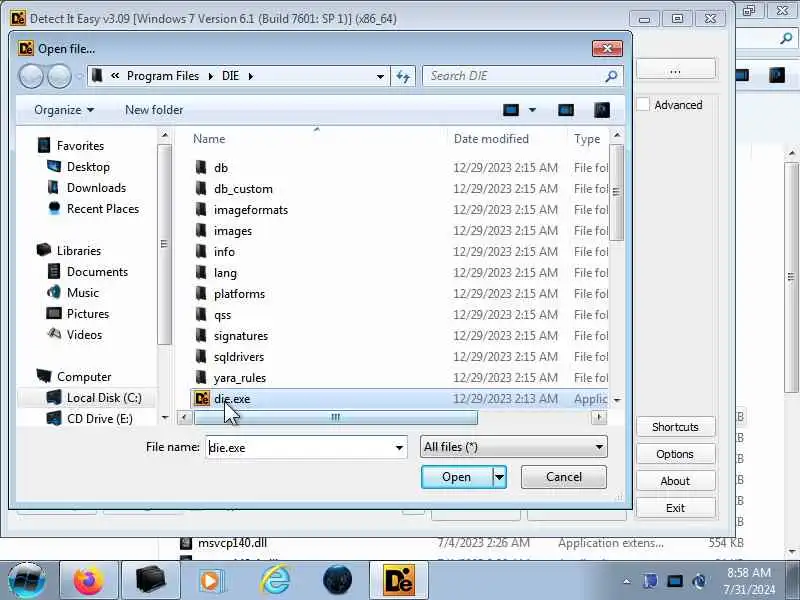This screenshot has width=800, height=600.
Task: Launch Firefox from the taskbar
Action: click(x=89, y=581)
